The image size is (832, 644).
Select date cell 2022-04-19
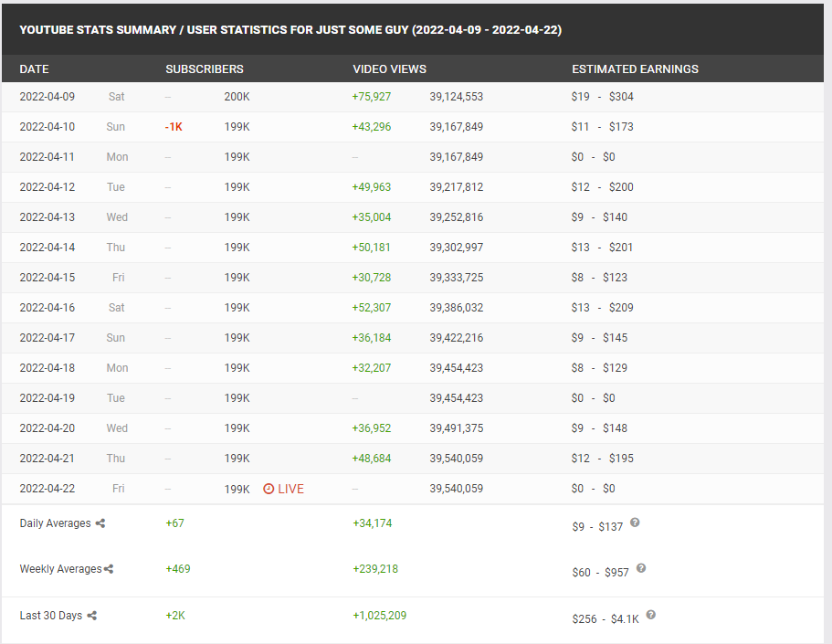click(47, 398)
